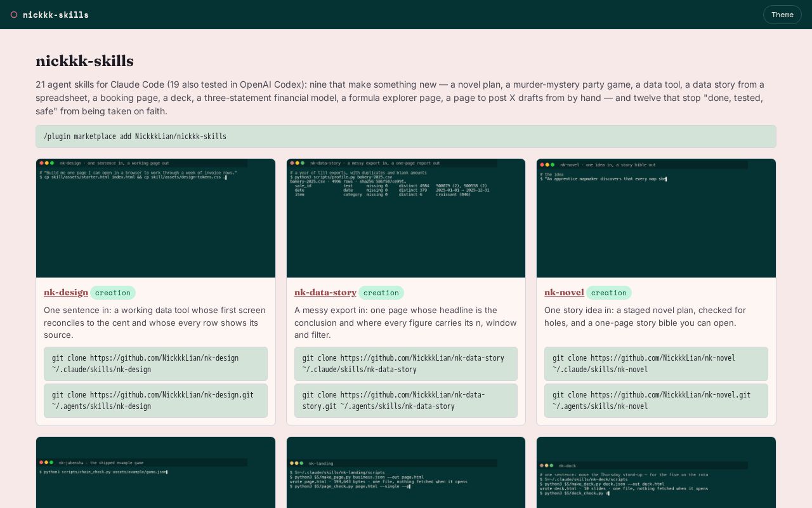This screenshot has width=812, height=508.
Task: Click the creation badge beside nk-novel
Action: click(x=609, y=293)
